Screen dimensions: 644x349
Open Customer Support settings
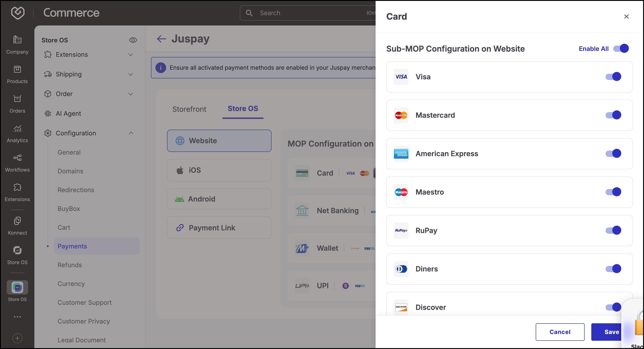click(x=84, y=303)
